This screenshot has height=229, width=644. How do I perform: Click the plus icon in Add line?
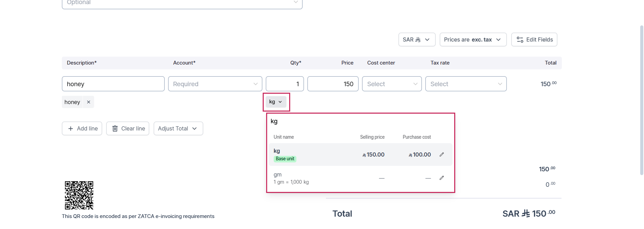point(70,128)
